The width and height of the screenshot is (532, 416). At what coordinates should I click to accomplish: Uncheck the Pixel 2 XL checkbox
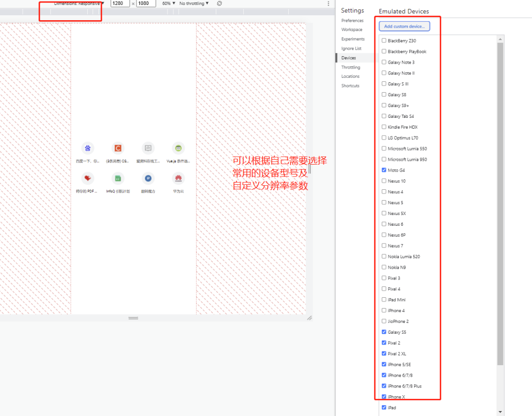(384, 353)
